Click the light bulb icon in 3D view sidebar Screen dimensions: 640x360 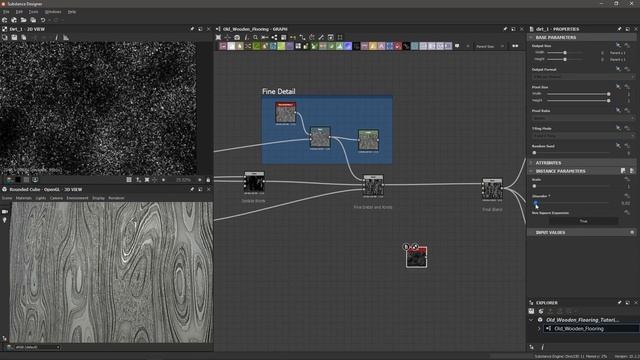[4, 220]
